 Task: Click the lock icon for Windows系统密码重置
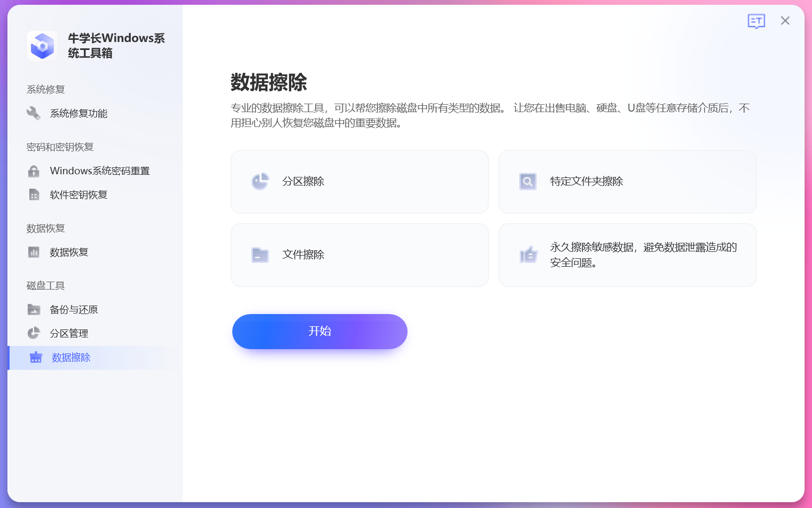[x=33, y=171]
